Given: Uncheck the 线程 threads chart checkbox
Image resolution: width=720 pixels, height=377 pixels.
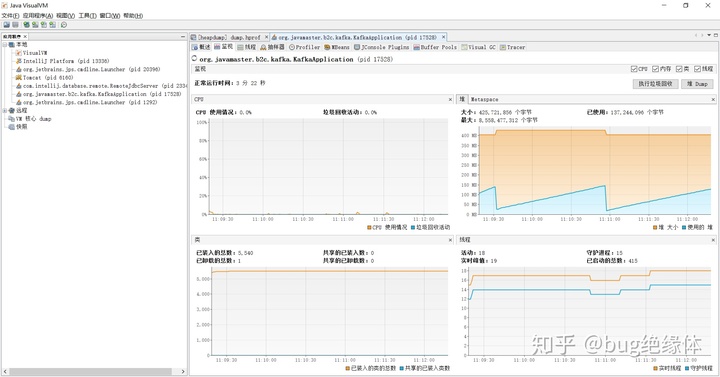Looking at the screenshot, I should click(x=697, y=69).
